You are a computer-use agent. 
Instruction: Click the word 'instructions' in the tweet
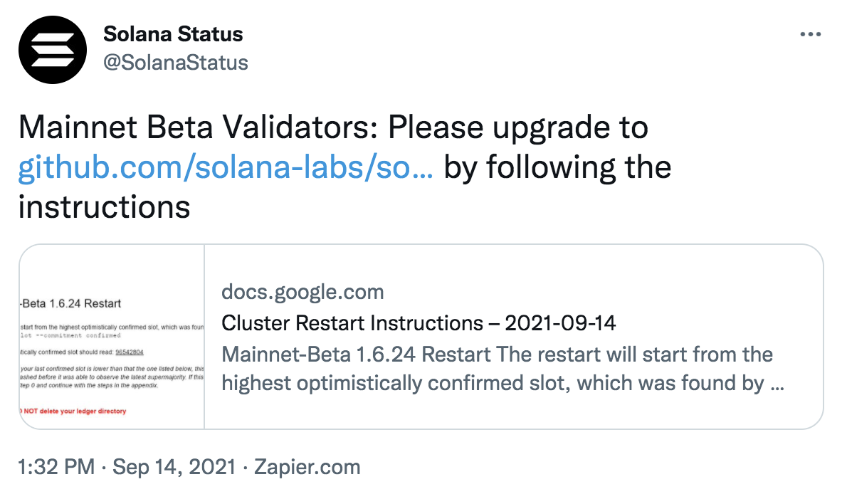pos(104,207)
